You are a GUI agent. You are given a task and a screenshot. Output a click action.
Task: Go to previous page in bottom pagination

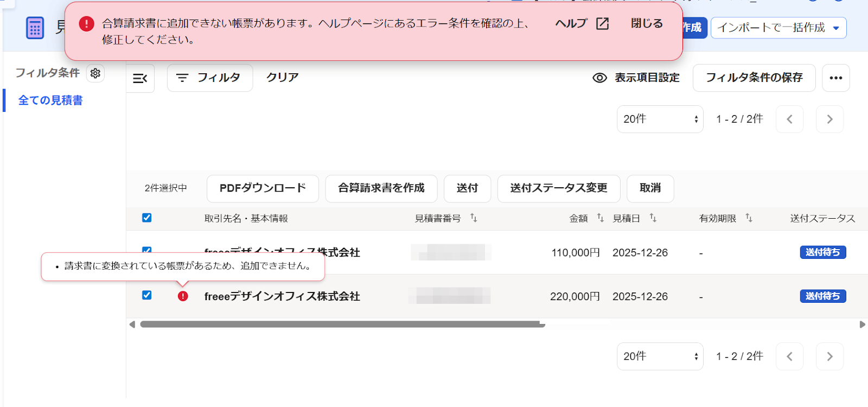point(789,357)
